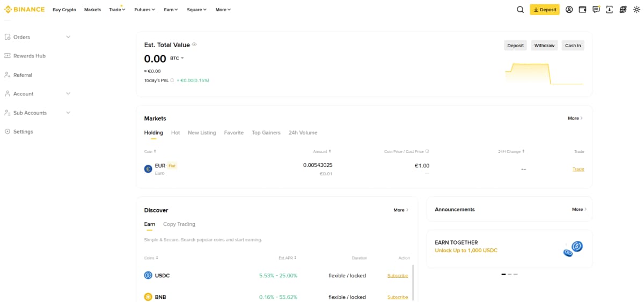
Task: Expand the Orders sidebar section
Action: point(68,37)
